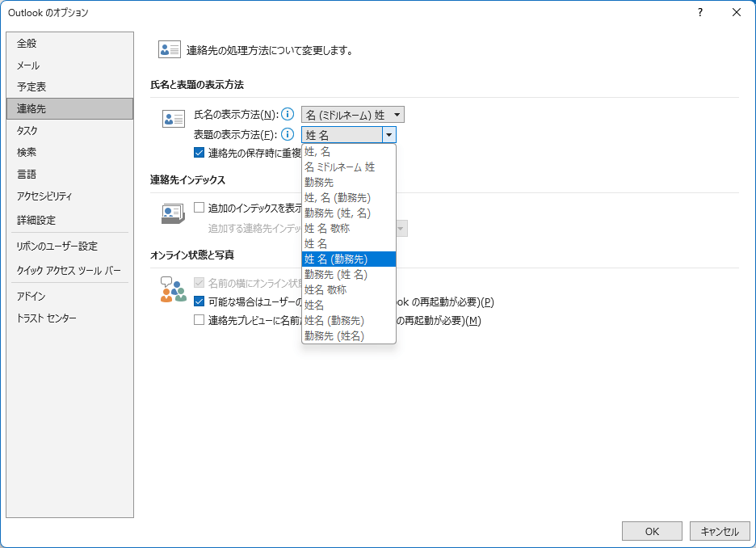756x548 pixels.
Task: Collapse the 表題の表示方法 dropdown arrow
Action: 389,135
